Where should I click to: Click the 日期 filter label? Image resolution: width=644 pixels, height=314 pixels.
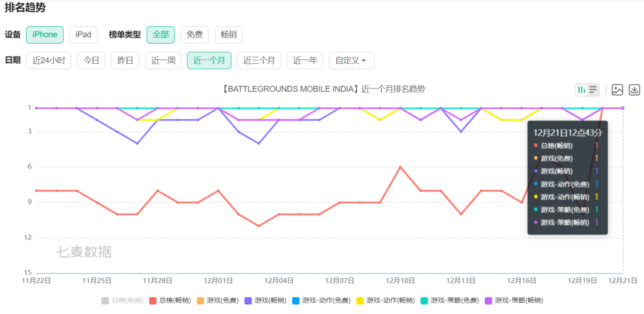tap(13, 60)
